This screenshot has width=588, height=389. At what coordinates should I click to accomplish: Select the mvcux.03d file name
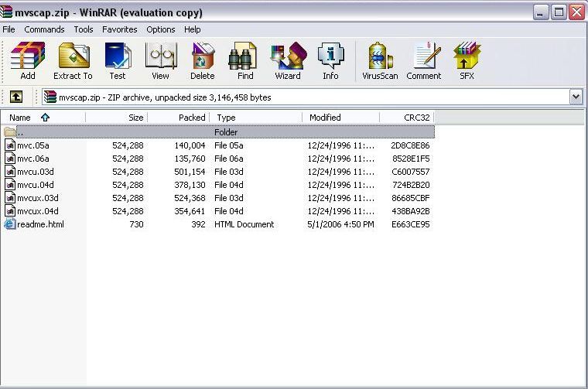[x=37, y=198]
